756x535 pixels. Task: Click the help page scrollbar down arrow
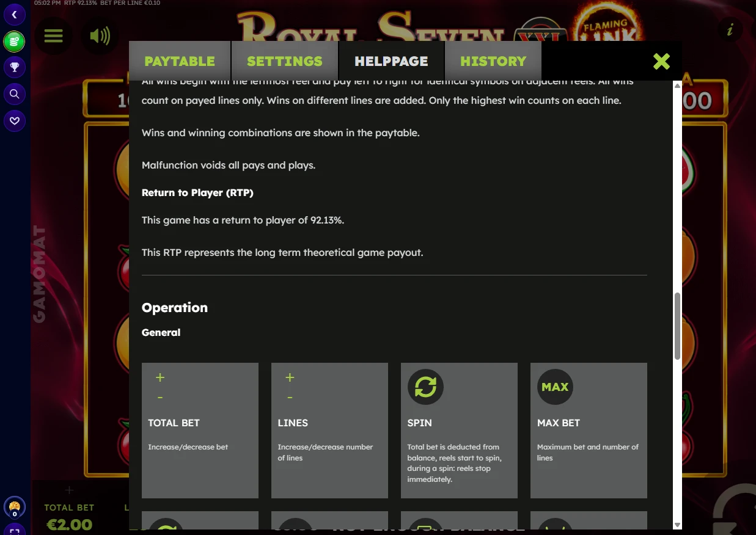coord(677,525)
